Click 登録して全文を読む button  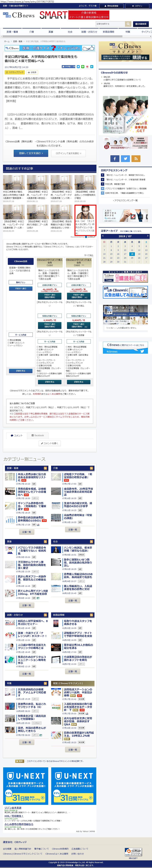(x=31, y=153)
